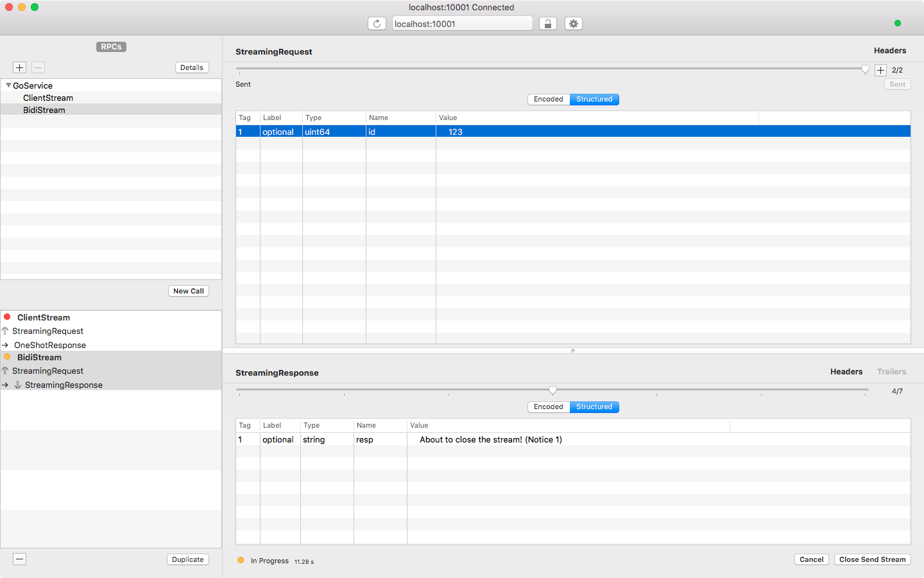Switch request view to Structured
The height and width of the screenshot is (578, 924).
594,100
